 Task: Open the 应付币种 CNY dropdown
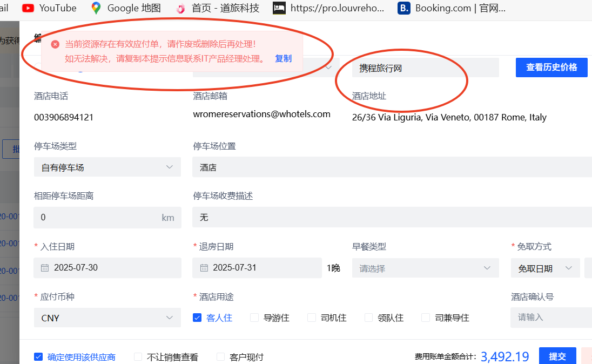107,318
